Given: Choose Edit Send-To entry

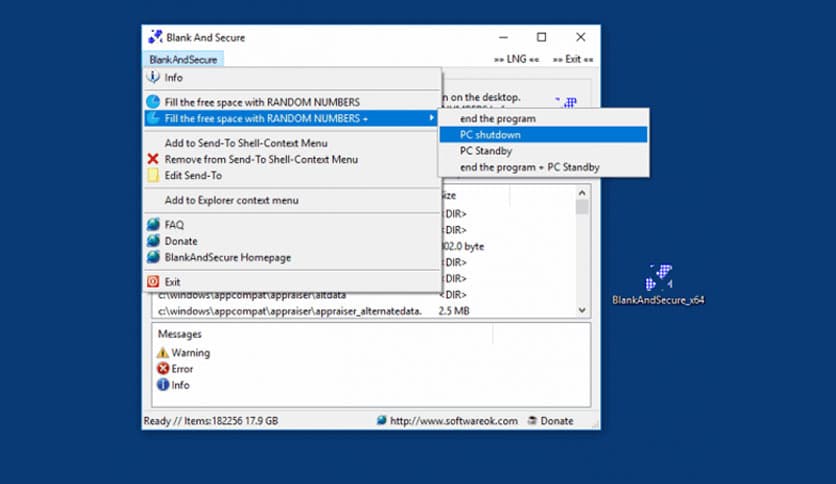Looking at the screenshot, I should point(293,175).
